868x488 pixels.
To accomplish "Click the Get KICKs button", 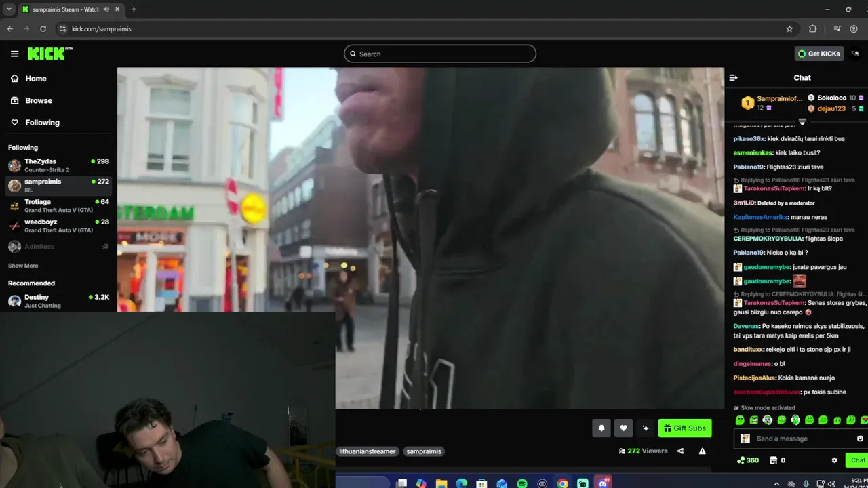I will tap(818, 54).
